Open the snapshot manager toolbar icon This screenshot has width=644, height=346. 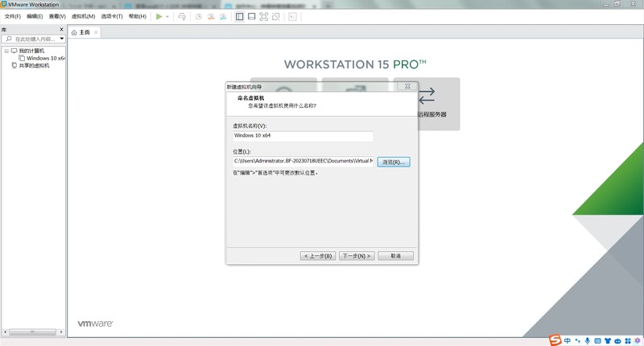coord(223,16)
